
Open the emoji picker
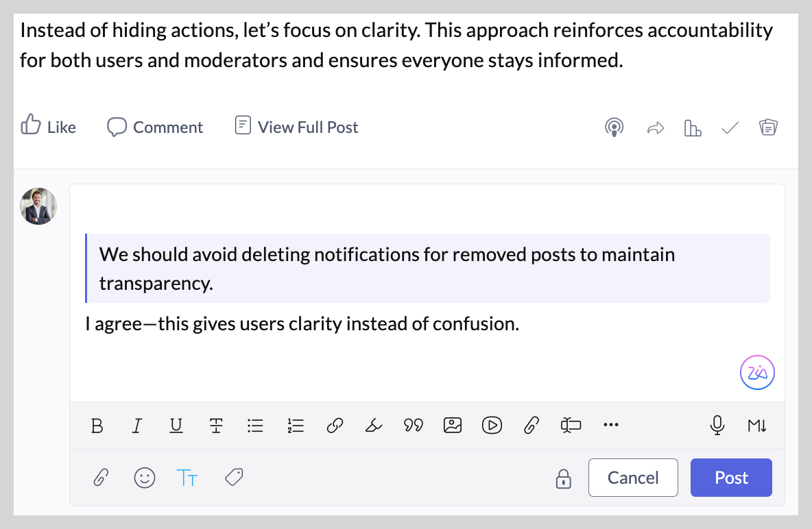coord(145,478)
